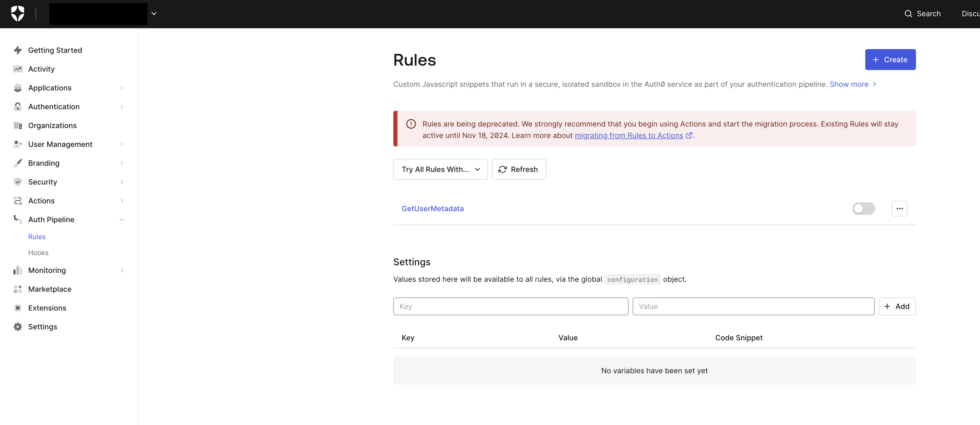
Task: Open the Security shield icon
Action: click(18, 182)
